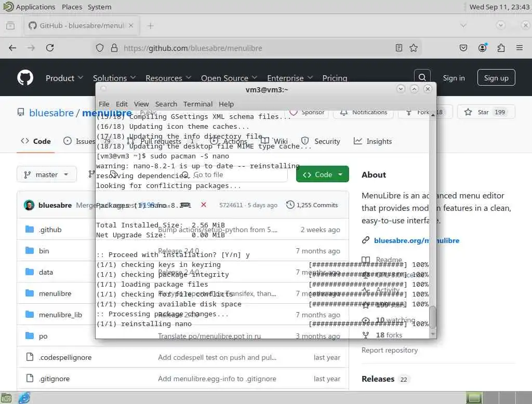Image resolution: width=532 pixels, height=404 pixels.
Task: Open terminal Help menu
Action: [x=226, y=104]
